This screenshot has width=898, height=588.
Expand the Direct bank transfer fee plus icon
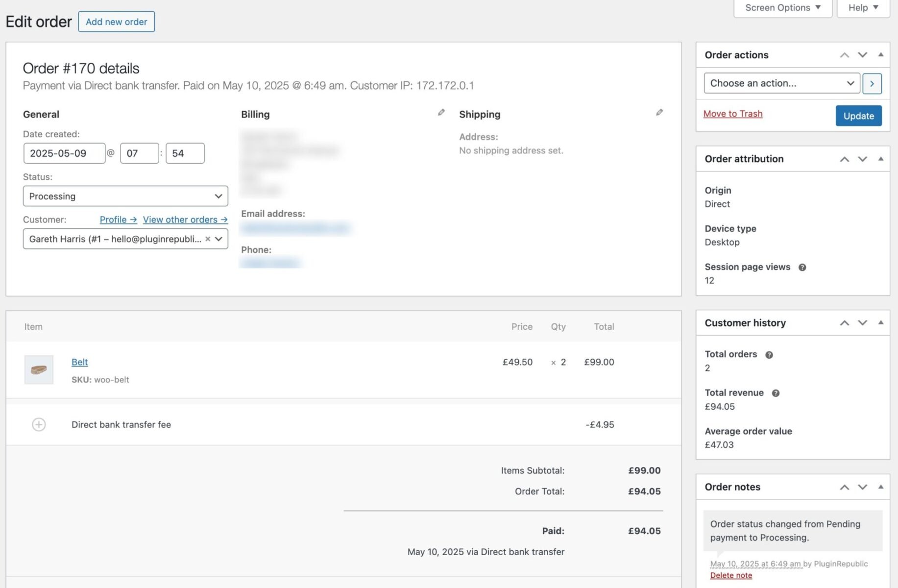click(x=39, y=424)
